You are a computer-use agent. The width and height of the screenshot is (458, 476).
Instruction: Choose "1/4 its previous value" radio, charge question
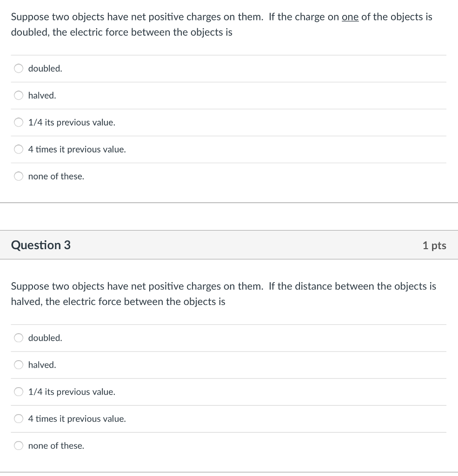(19, 123)
